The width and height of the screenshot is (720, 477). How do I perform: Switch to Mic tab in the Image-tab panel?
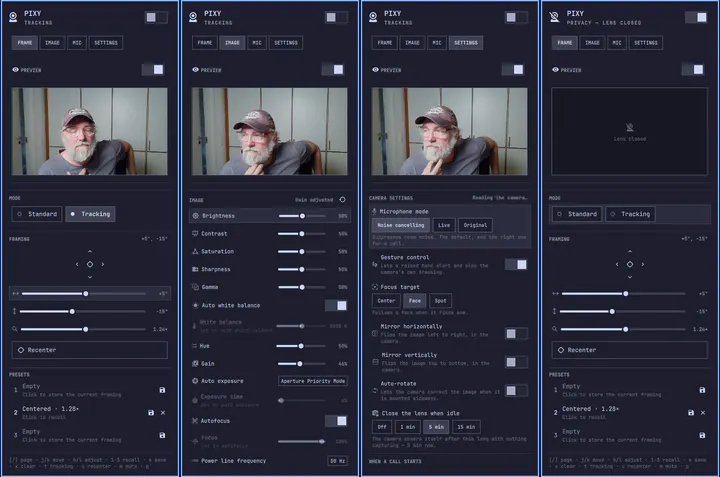257,43
